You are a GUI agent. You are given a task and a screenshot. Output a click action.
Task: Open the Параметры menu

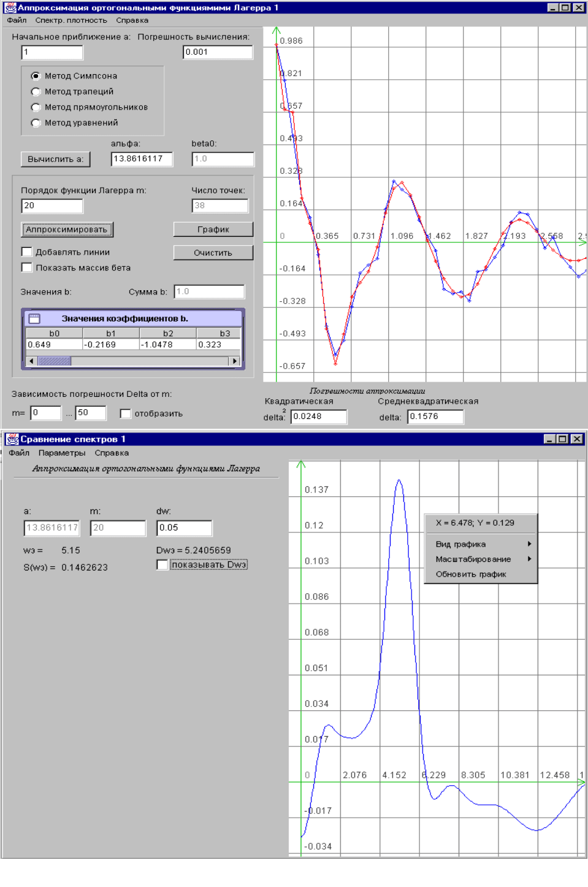coord(62,453)
